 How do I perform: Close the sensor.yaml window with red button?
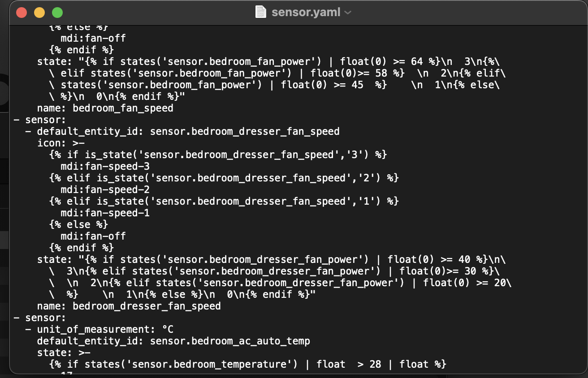click(x=22, y=13)
